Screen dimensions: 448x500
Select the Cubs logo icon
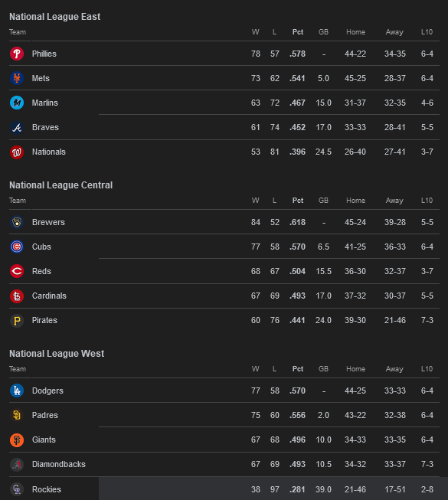17,247
